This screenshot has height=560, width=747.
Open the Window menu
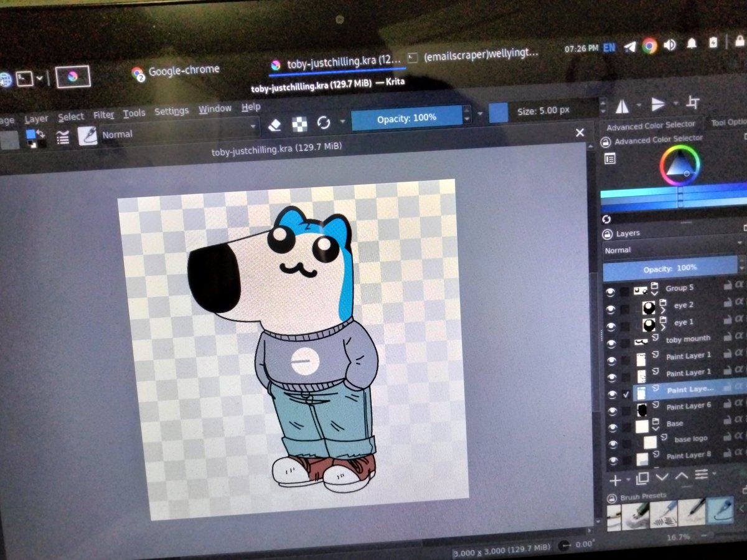(215, 110)
